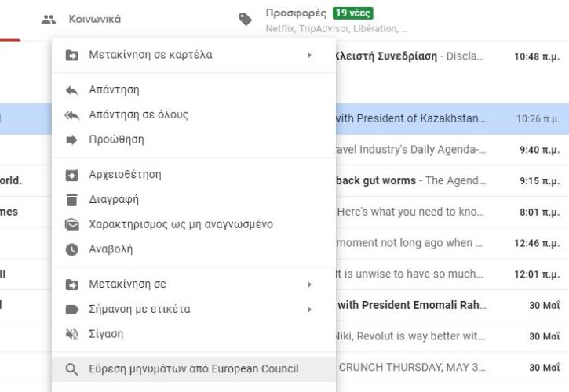Viewport: 569px width, 392px height.
Task: Open the email received at 10:48 π.μ.
Action: pos(448,56)
